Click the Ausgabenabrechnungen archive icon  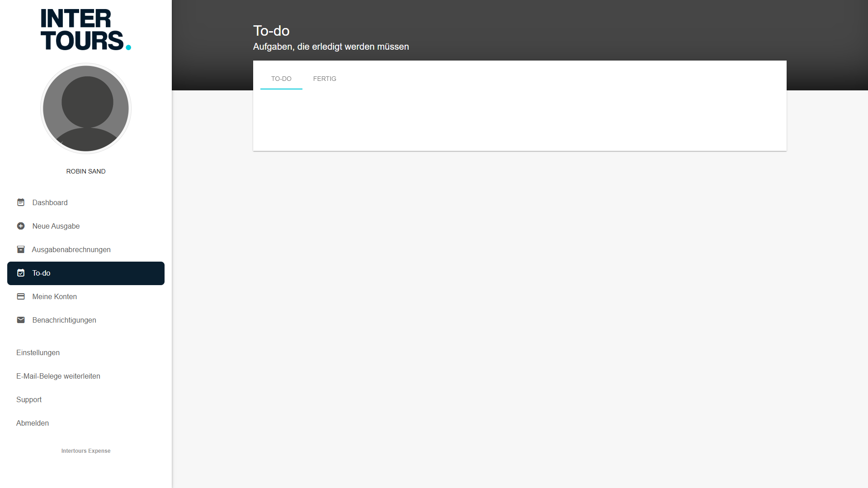tap(21, 249)
